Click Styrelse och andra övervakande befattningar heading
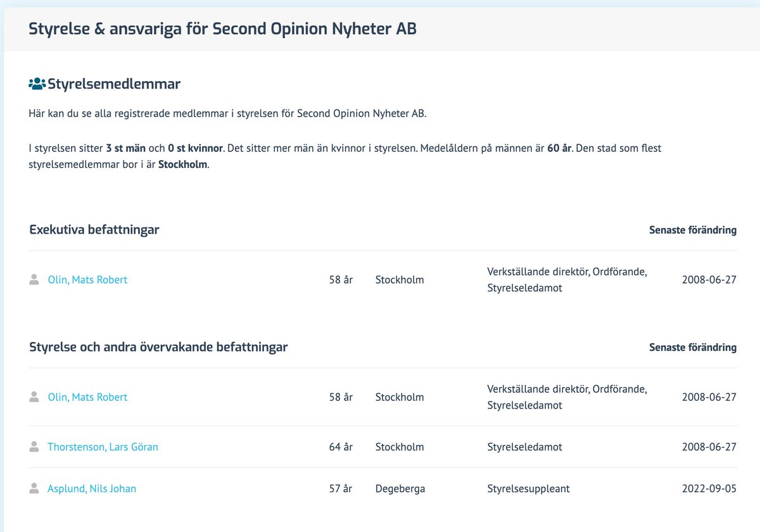Image resolution: width=760 pixels, height=532 pixels. pos(158,347)
